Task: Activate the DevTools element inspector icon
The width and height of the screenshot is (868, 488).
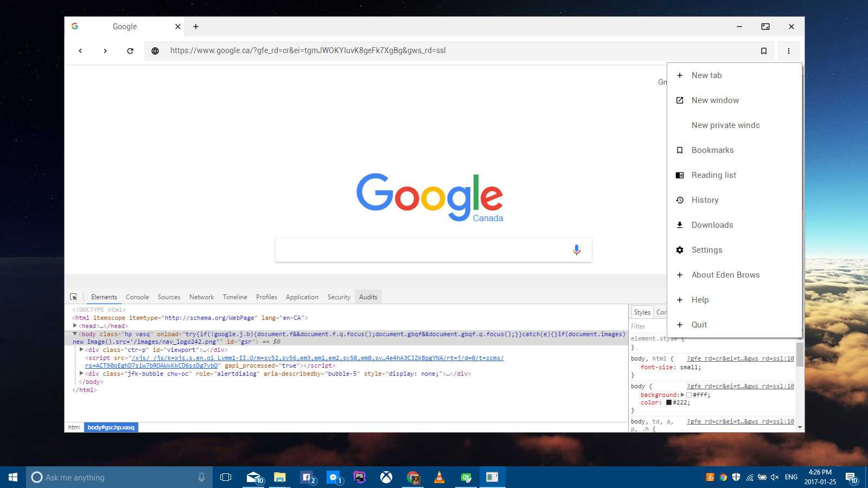Action: click(x=74, y=297)
